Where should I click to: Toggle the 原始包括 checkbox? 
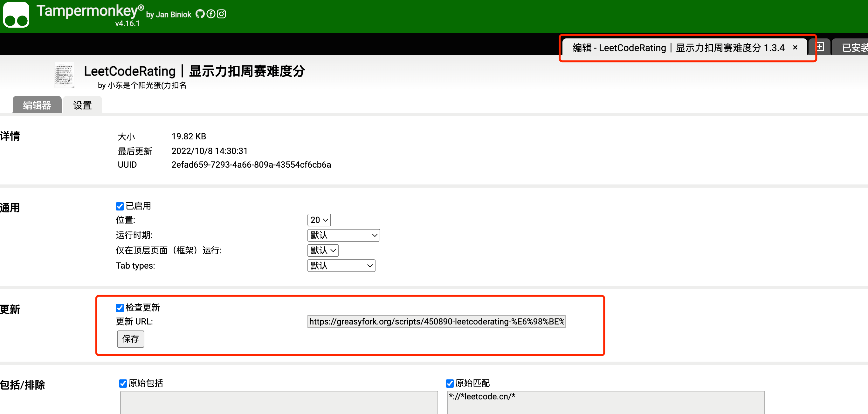point(123,384)
